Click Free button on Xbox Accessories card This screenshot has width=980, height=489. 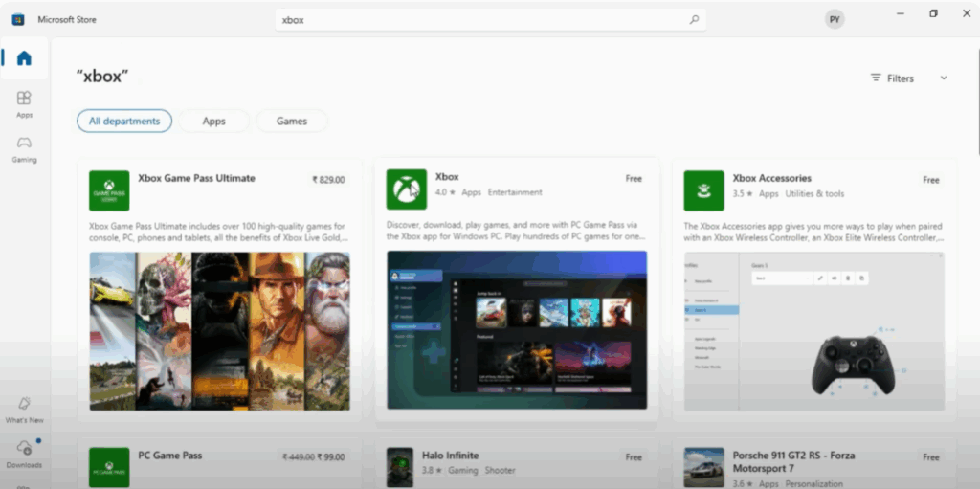pos(931,180)
